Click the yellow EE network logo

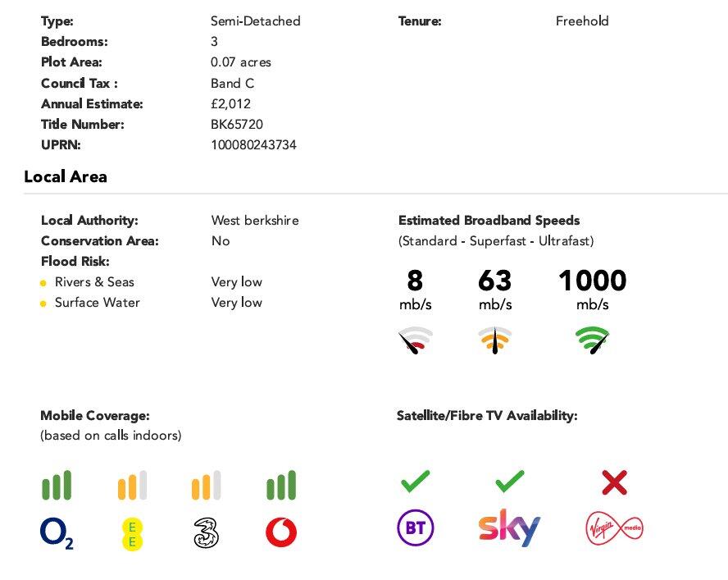[132, 533]
